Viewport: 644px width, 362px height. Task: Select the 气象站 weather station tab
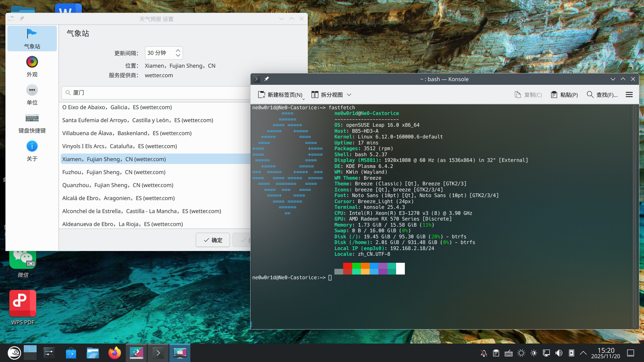32,39
